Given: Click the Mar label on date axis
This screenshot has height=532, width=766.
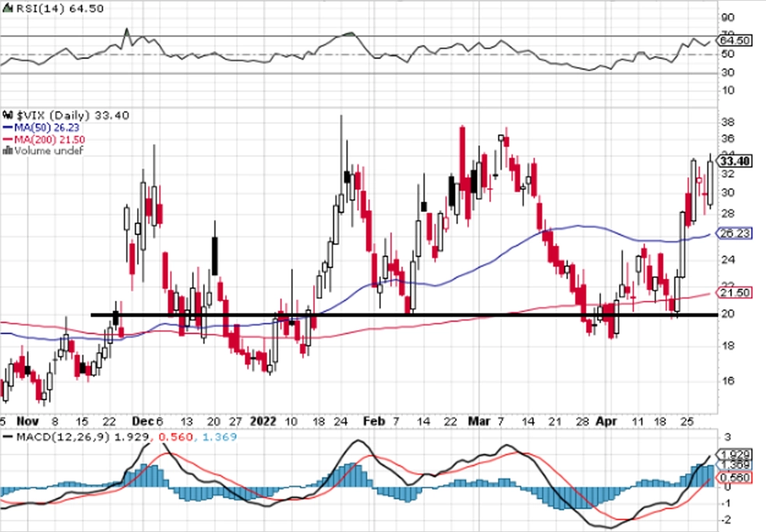Looking at the screenshot, I should [x=479, y=421].
